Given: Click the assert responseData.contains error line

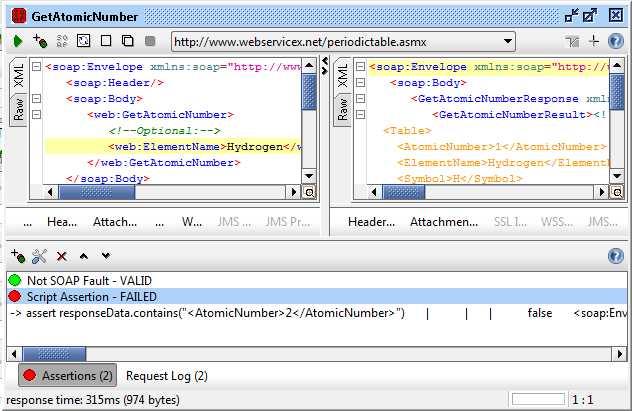Looking at the screenshot, I should pos(317,313).
